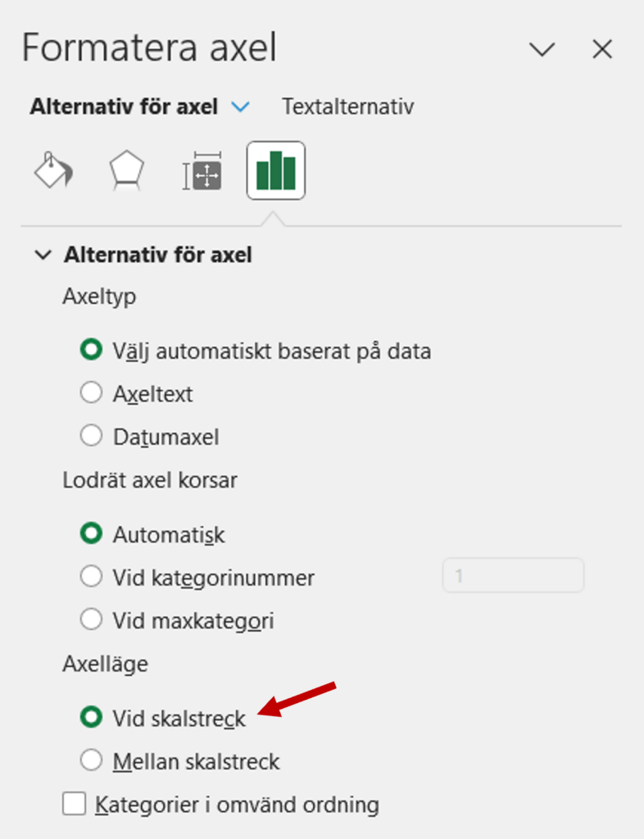
Task: Select 'Datumaxel' as axis type
Action: [x=91, y=436]
